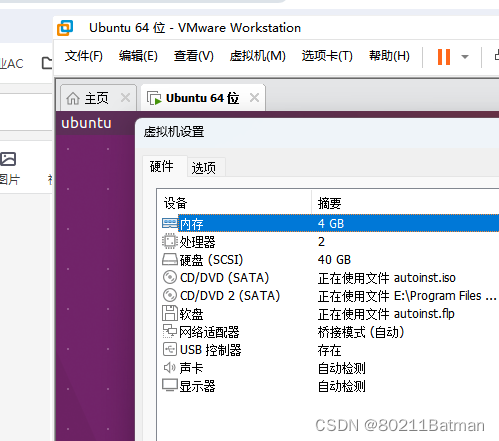Select the USB controller (USB 控制器) icon
499x441 pixels.
point(170,349)
